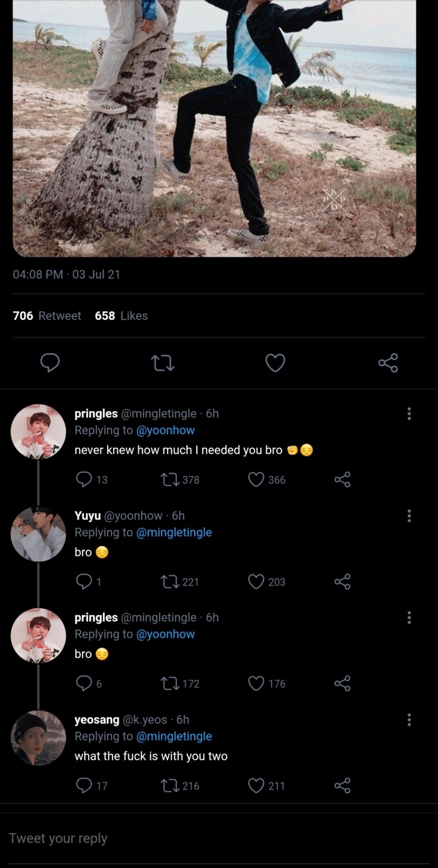
Task: Like the main tweet with heart icon
Action: pyautogui.click(x=275, y=363)
